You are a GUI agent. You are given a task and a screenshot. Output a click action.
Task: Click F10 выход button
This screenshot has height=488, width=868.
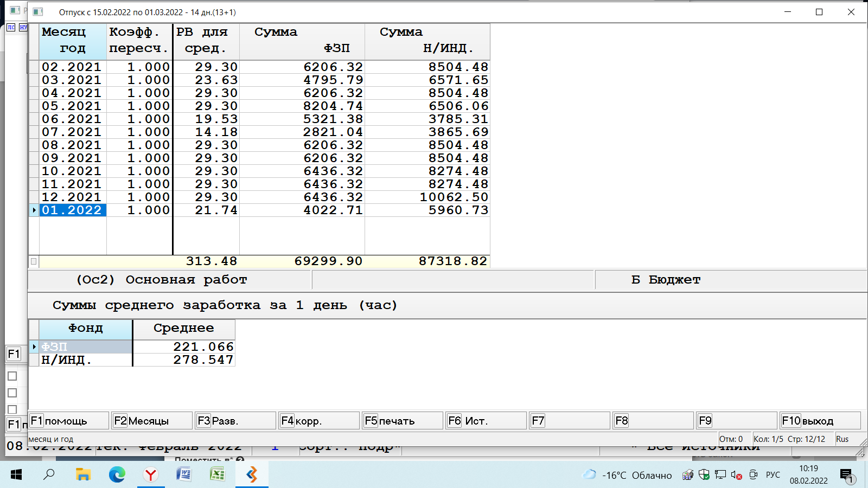tap(820, 421)
